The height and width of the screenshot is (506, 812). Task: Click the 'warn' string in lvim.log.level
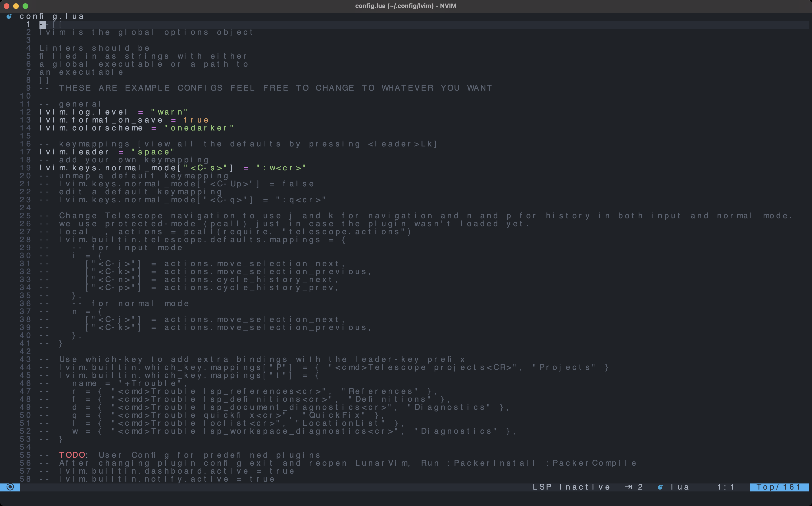(169, 112)
